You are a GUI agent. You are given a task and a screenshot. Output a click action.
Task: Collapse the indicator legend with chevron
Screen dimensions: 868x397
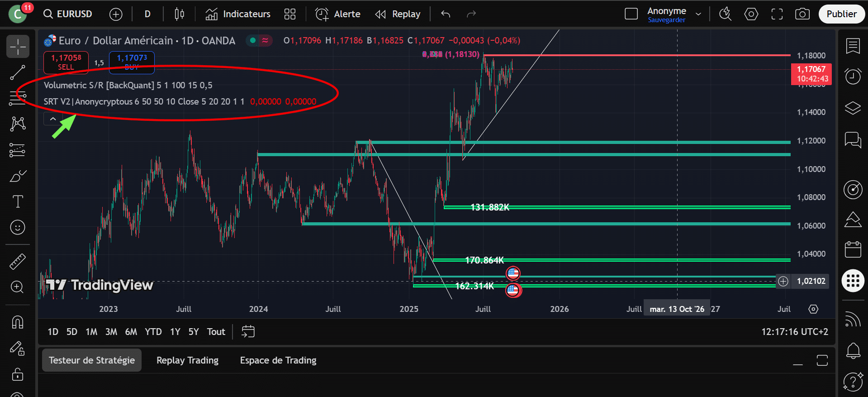(53, 119)
